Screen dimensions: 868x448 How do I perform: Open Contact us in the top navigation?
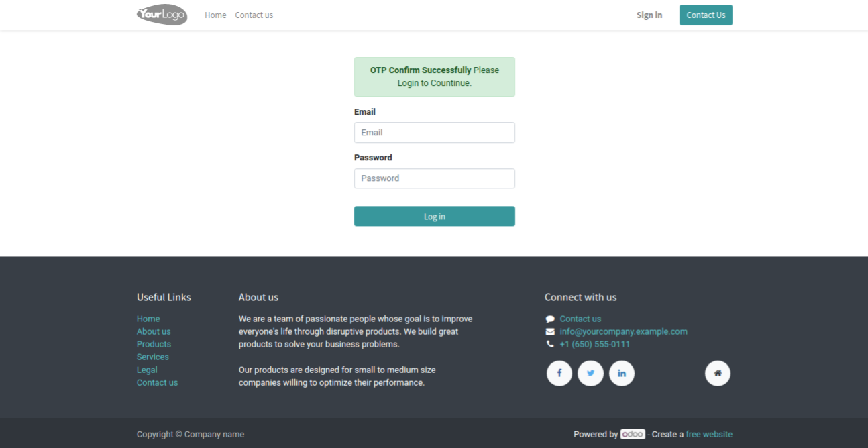point(254,15)
